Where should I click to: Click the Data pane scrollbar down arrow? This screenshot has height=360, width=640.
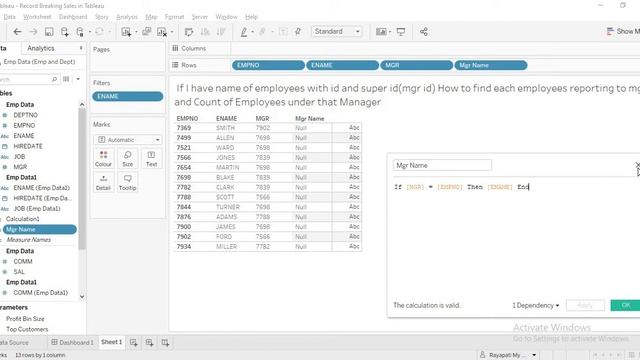click(x=82, y=297)
